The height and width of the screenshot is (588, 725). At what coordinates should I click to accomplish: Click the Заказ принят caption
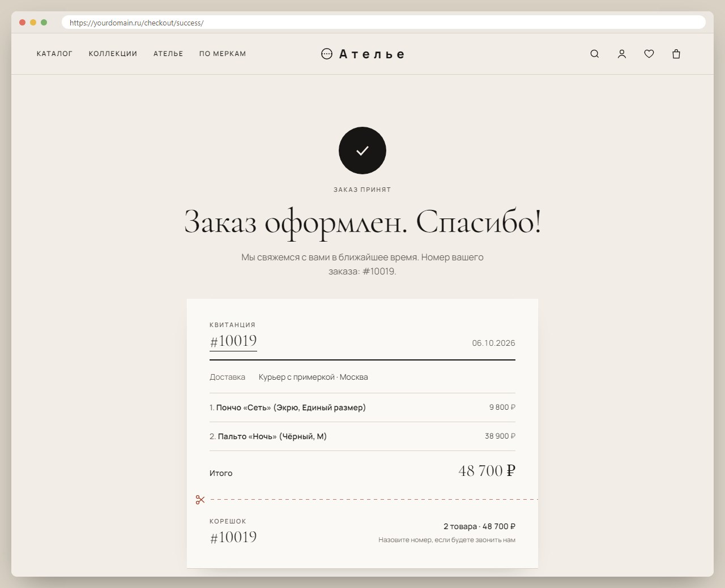coord(362,190)
